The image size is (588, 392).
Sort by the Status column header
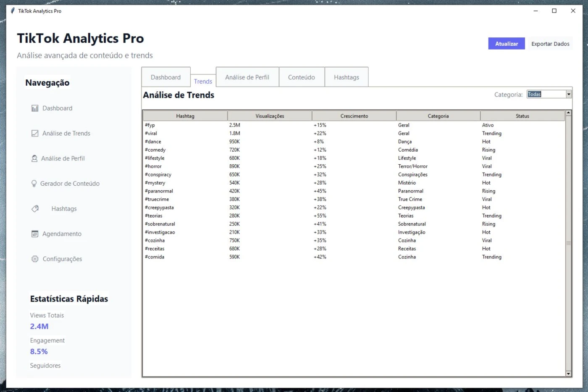[522, 116]
